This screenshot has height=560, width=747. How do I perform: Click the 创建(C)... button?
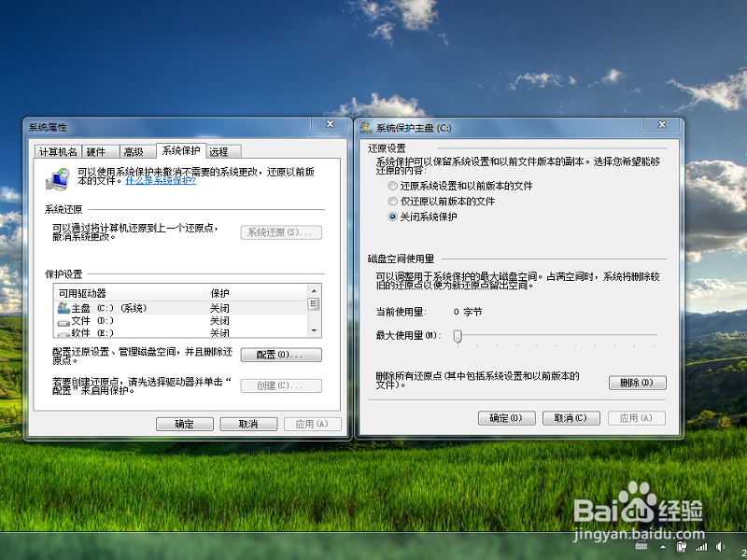(281, 385)
